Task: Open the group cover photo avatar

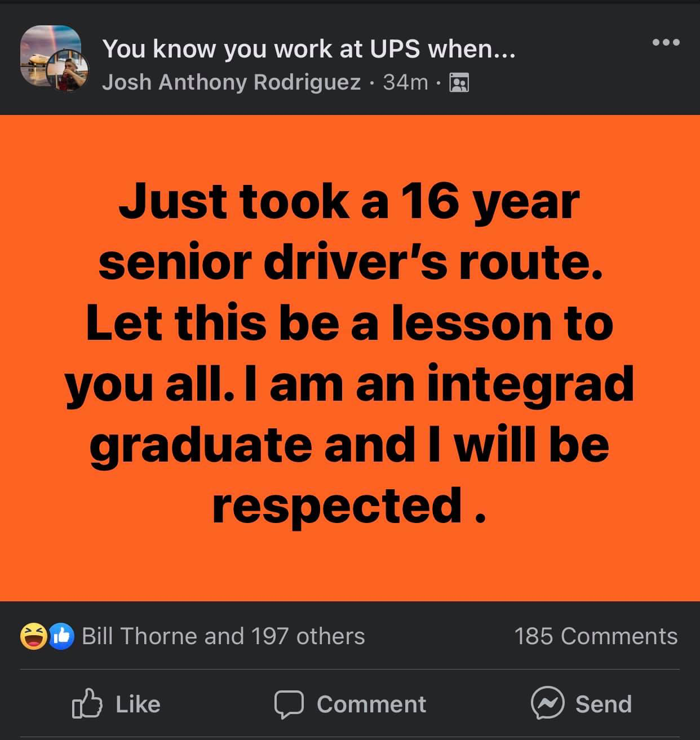Action: pyautogui.click(x=50, y=54)
